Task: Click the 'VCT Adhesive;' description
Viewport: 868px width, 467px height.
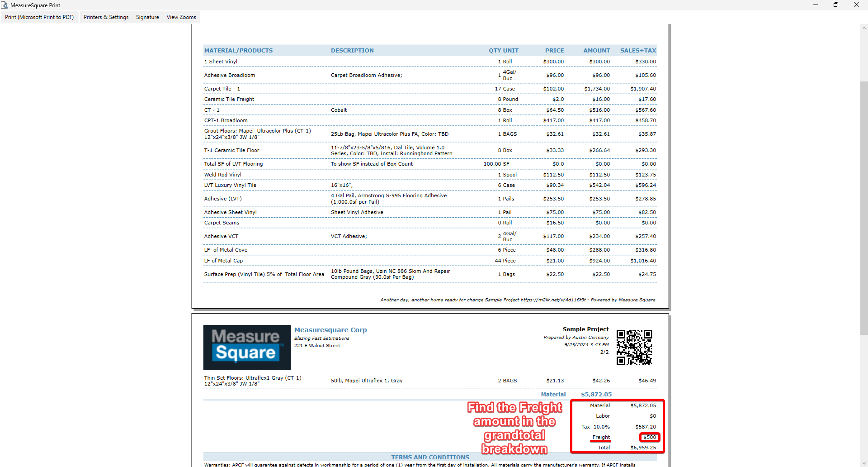Action: pos(349,236)
